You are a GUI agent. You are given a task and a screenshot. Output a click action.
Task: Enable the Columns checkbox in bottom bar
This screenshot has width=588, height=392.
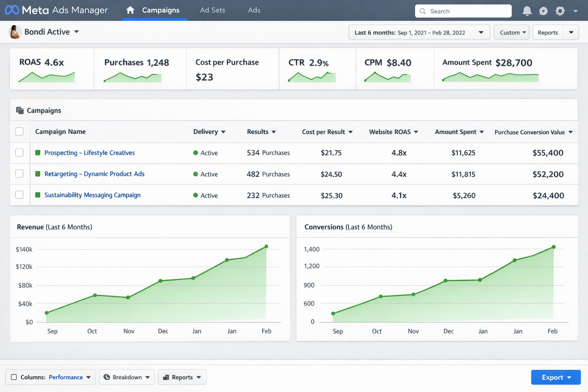tap(13, 377)
